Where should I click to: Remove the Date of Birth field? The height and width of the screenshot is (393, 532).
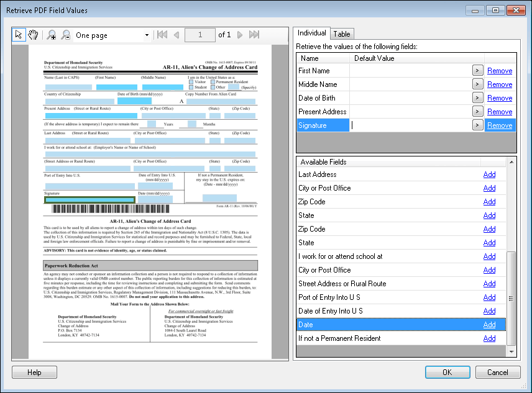point(500,98)
